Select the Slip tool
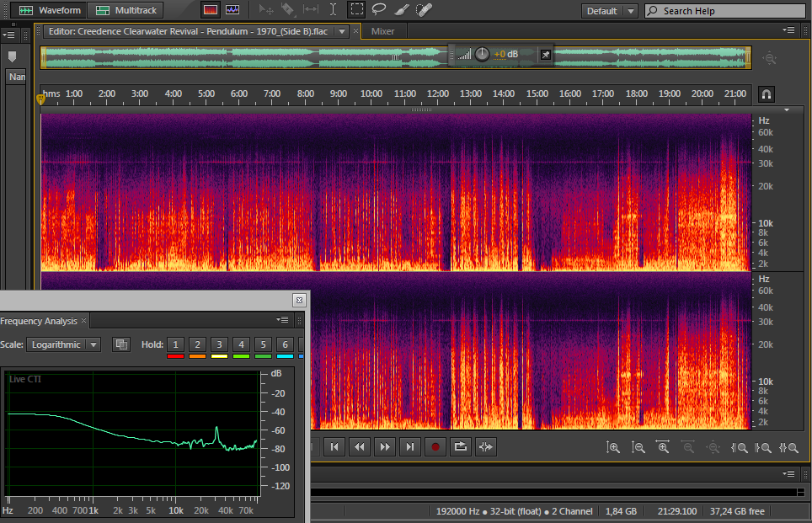 [311, 10]
